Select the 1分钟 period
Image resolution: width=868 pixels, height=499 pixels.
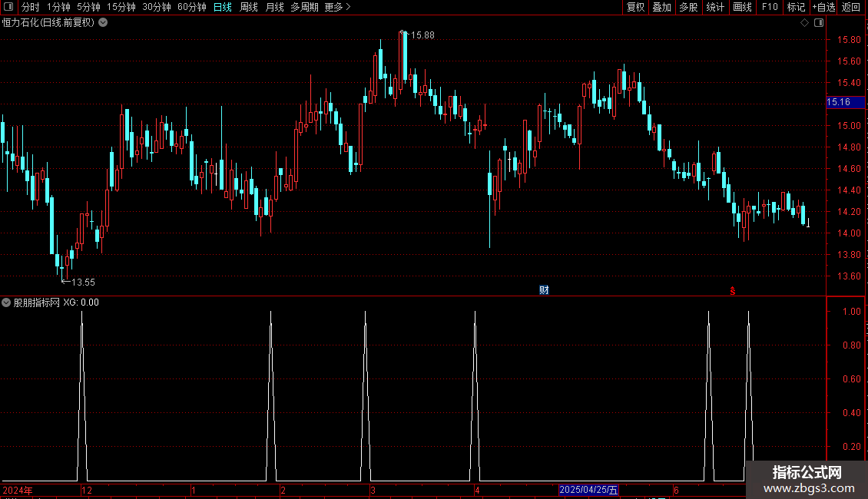click(58, 7)
